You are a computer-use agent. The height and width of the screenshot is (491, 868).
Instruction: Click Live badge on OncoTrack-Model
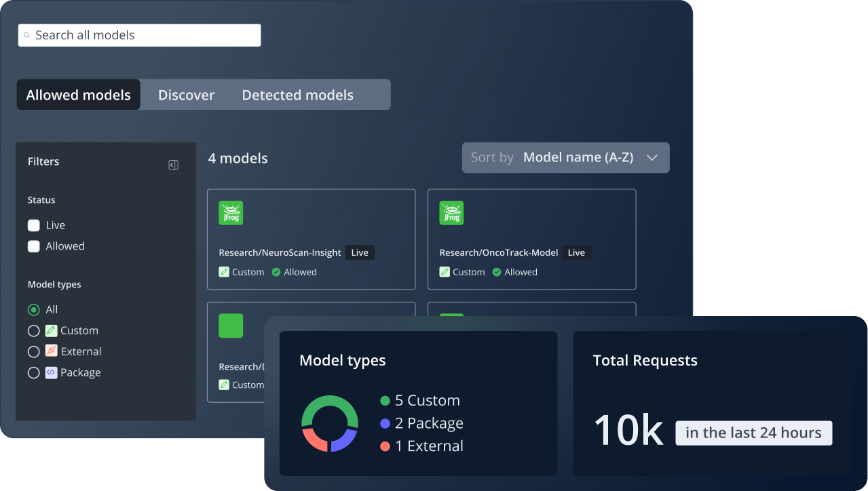576,252
